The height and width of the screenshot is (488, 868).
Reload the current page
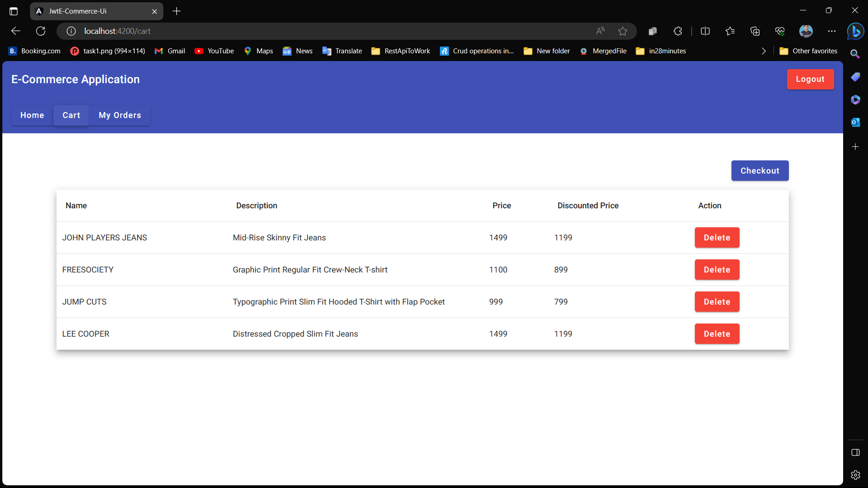pos(40,31)
